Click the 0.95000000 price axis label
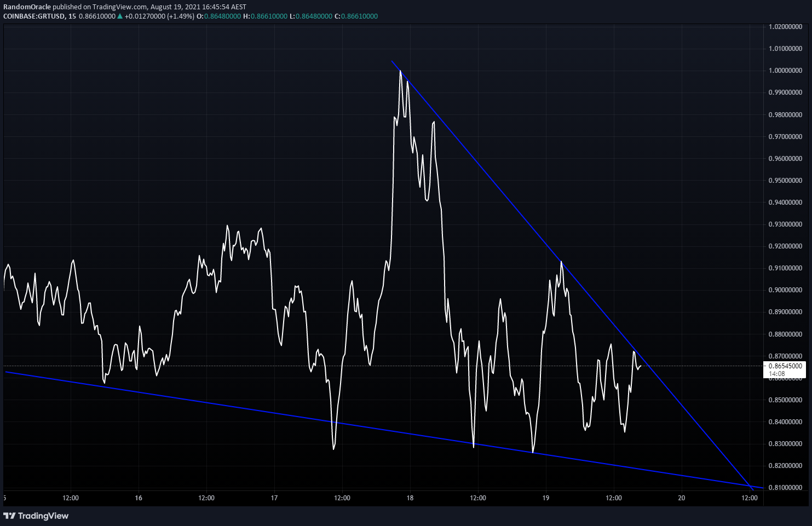This screenshot has height=526, width=812. point(785,181)
